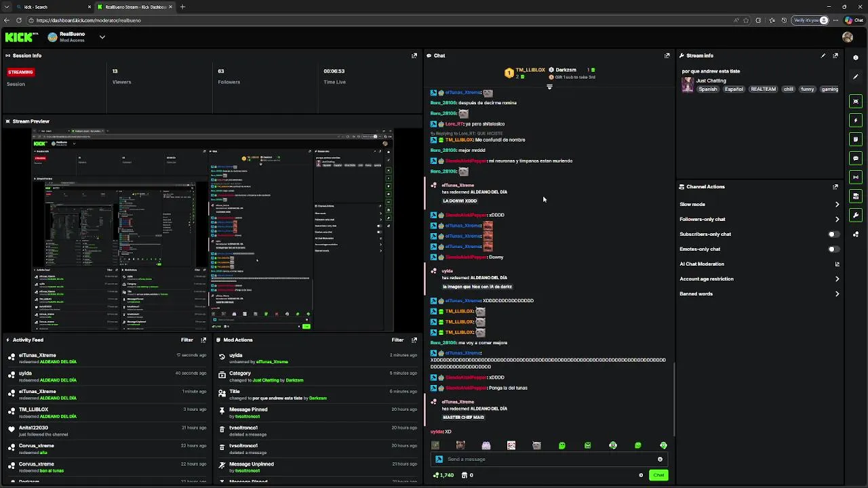Click the three-dots icon at the sidebar bottom
Screen dimensions: 868x488
pos(856,234)
